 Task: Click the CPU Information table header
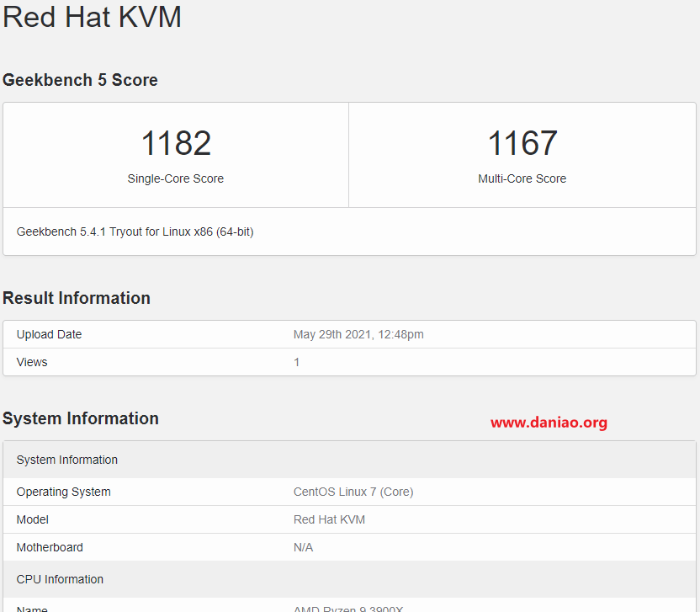coord(349,579)
